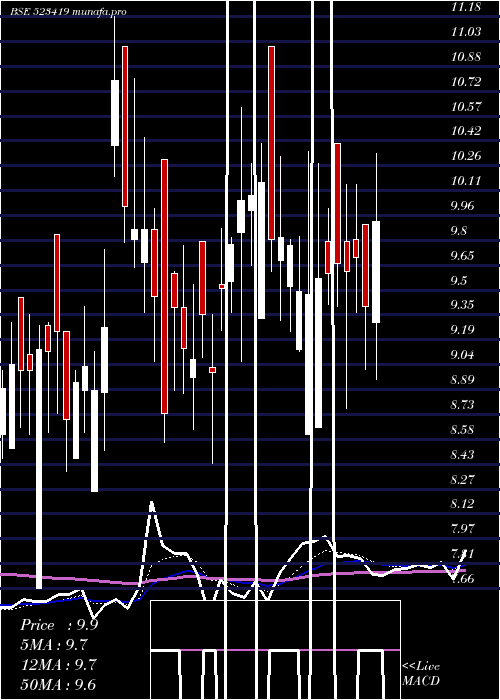Click the 10.72 price axis label
Viewport: 500px width, 700px height.
pos(467,81)
